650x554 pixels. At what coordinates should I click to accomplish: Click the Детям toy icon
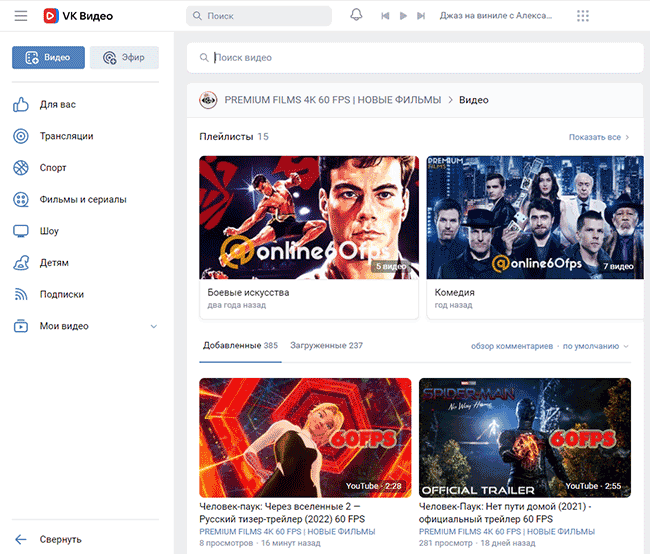[21, 262]
